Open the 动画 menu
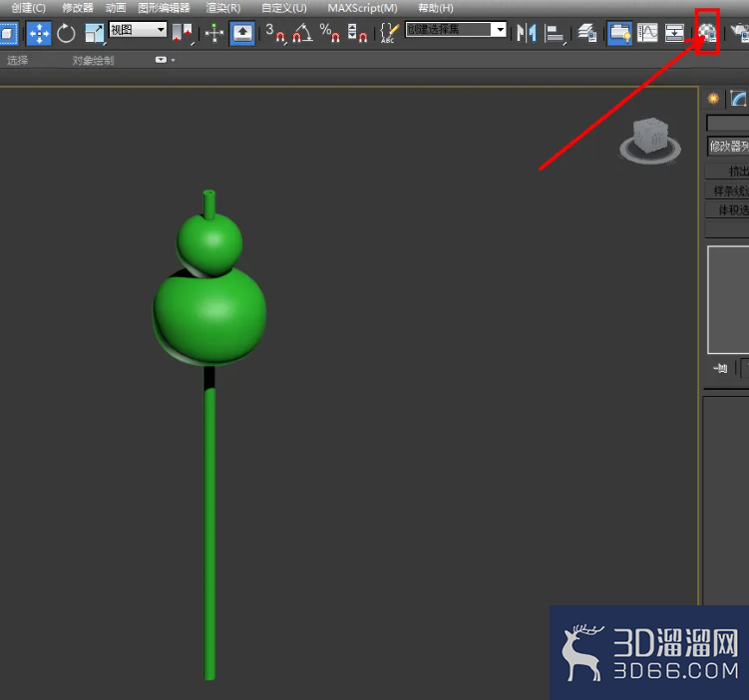The image size is (749, 700). pyautogui.click(x=116, y=8)
